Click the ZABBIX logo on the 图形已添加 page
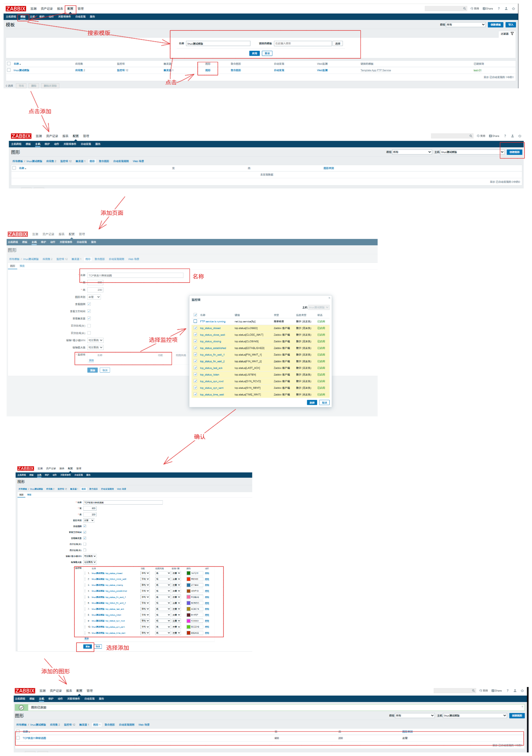 point(25,691)
